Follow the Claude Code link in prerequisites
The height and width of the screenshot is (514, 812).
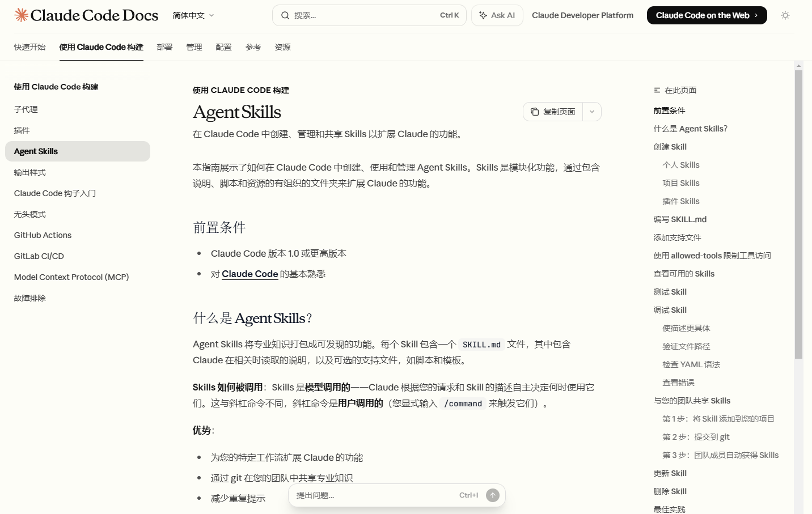click(x=249, y=274)
